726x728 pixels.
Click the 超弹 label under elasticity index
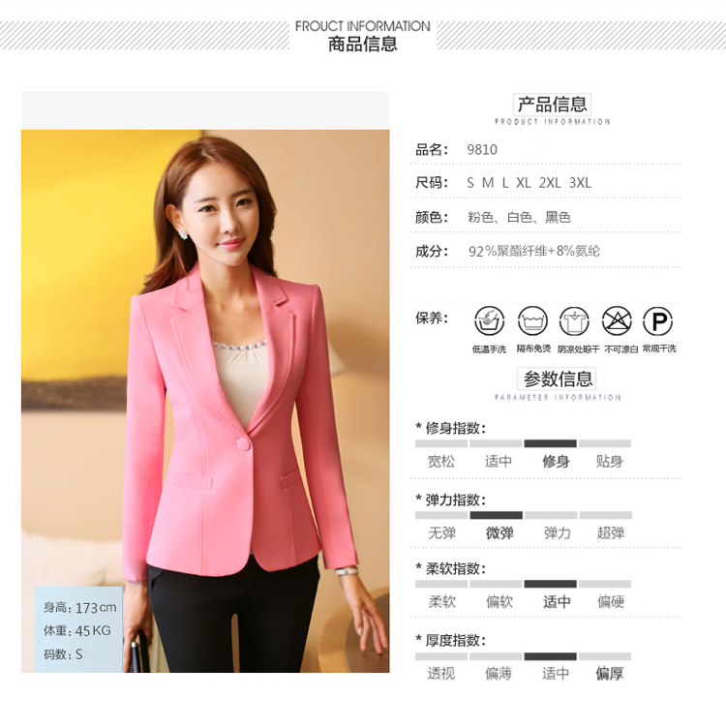pyautogui.click(x=611, y=533)
